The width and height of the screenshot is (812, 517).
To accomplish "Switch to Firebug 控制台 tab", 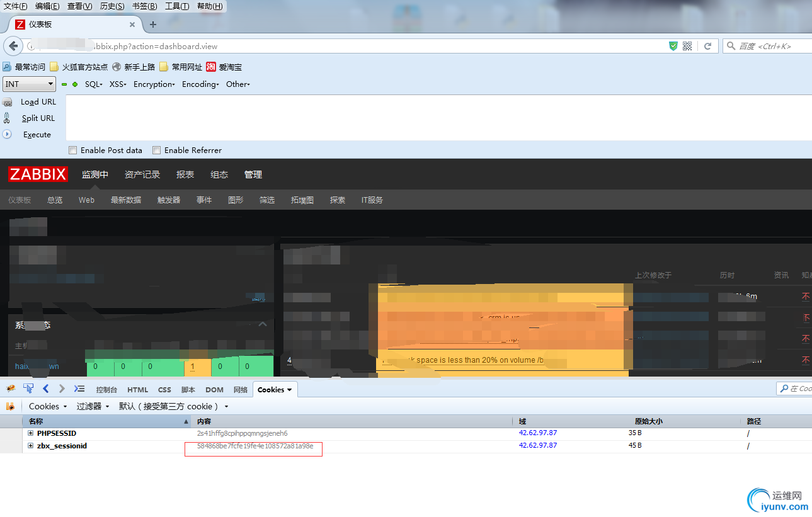I will point(106,390).
